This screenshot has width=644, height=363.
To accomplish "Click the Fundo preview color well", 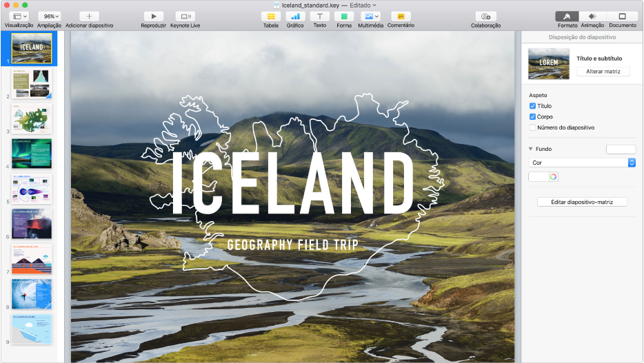I will pyautogui.click(x=621, y=149).
